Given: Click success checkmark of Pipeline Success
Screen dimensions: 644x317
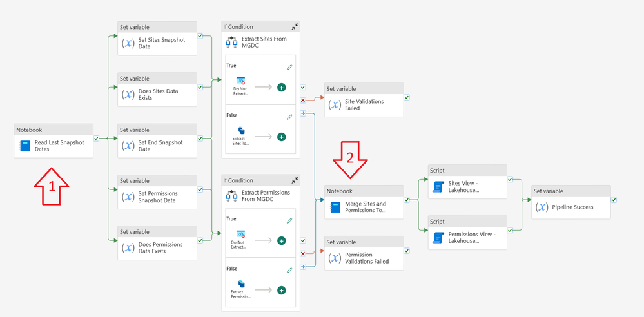Looking at the screenshot, I should pos(613,200).
